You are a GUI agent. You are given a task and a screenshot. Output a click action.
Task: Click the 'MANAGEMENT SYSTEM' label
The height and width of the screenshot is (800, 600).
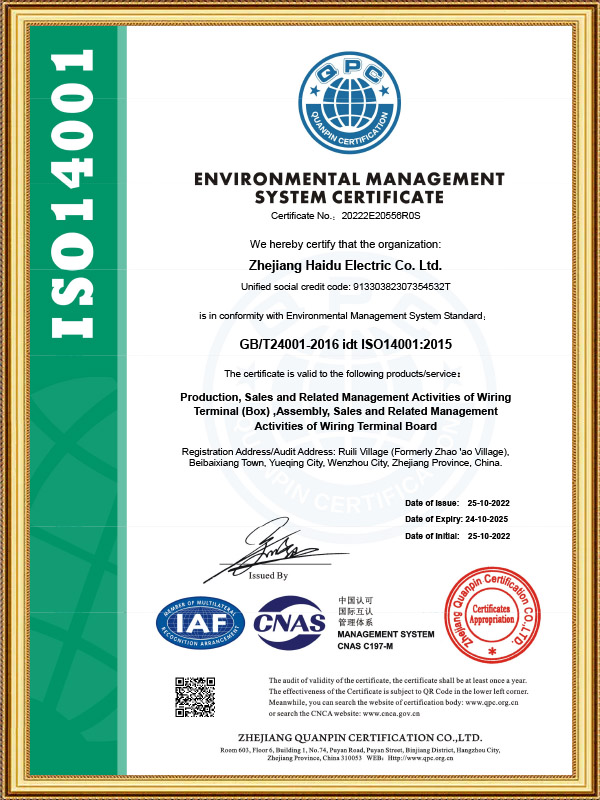point(386,635)
